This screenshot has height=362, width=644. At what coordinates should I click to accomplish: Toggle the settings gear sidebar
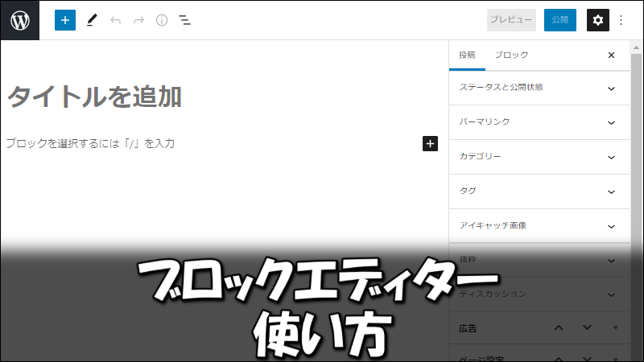pyautogui.click(x=597, y=20)
